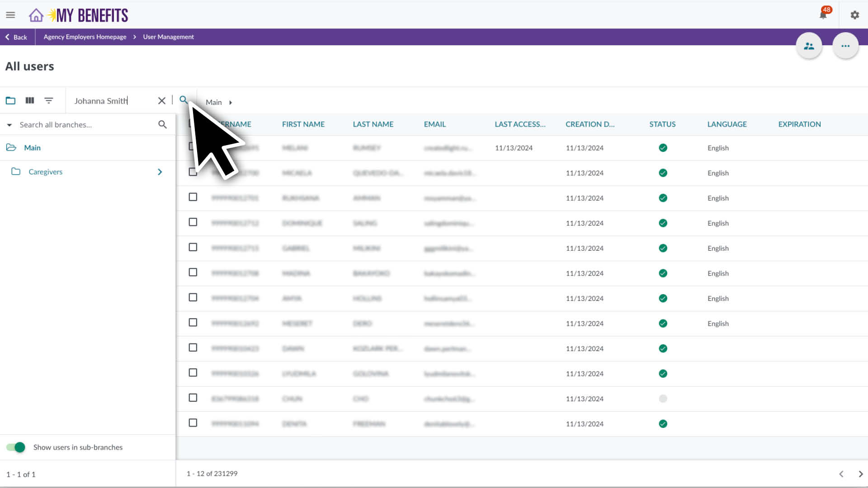Screen dimensions: 868x488
Task: Click the Back button in the purple bar
Action: coord(16,37)
